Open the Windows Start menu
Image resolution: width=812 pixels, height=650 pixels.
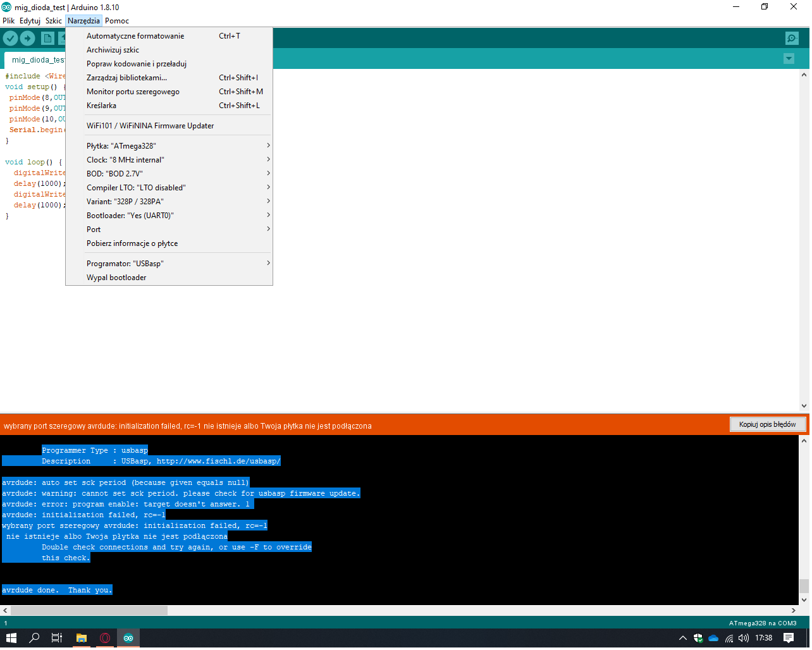coord(11,639)
